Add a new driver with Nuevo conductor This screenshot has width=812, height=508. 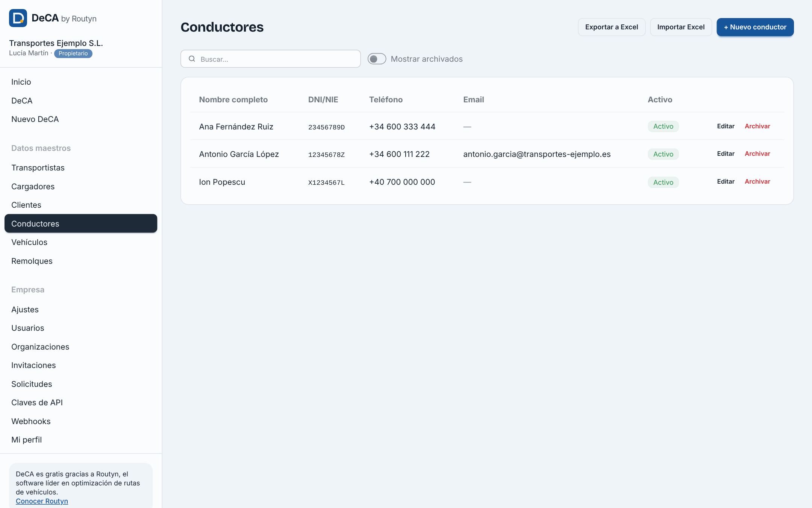[x=755, y=27]
